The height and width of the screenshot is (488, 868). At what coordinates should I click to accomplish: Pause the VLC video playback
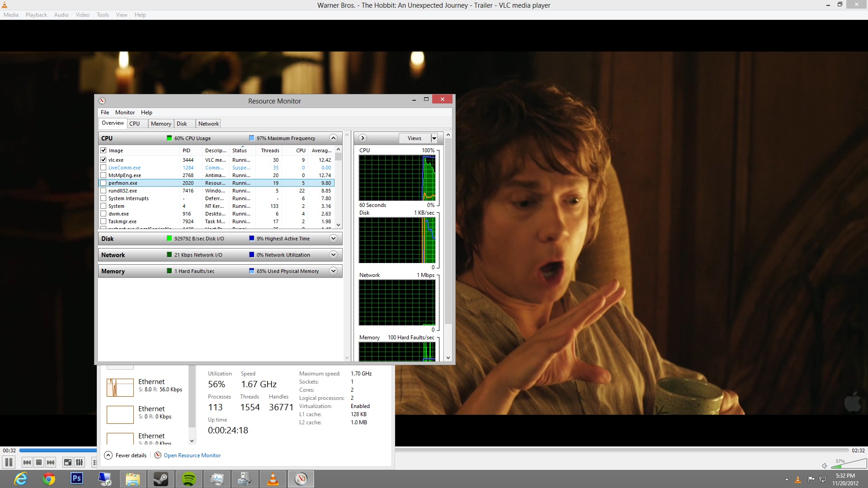(x=9, y=462)
